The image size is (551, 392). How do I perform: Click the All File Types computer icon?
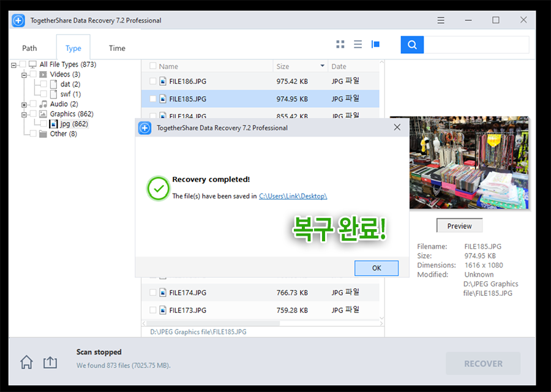(x=32, y=64)
